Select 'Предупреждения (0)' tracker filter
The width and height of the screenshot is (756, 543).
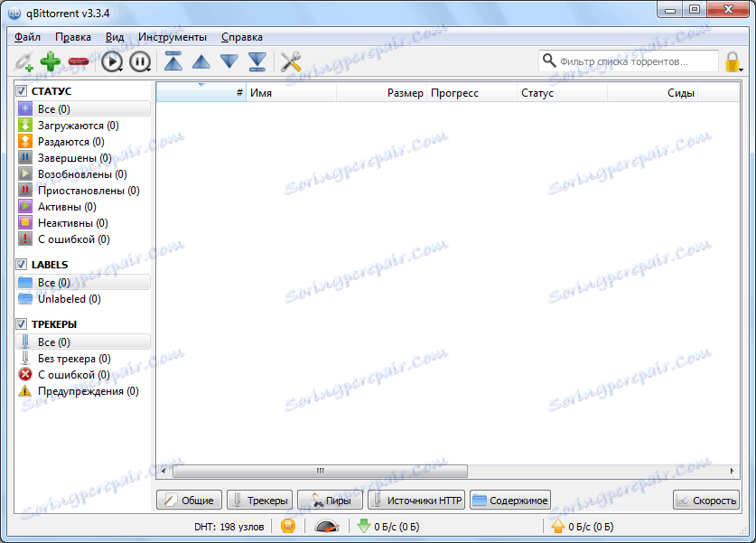[x=83, y=390]
